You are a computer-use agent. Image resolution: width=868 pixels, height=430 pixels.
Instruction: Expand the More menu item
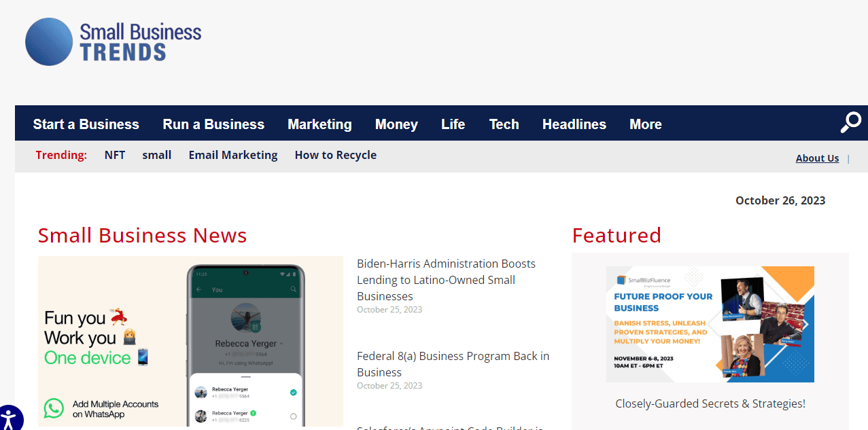[x=645, y=124]
